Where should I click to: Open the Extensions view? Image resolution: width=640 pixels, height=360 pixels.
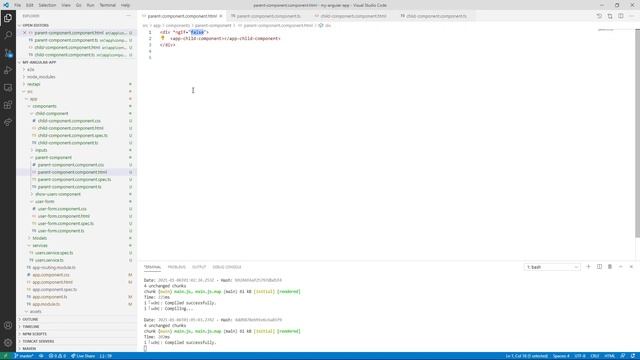pos(8,105)
